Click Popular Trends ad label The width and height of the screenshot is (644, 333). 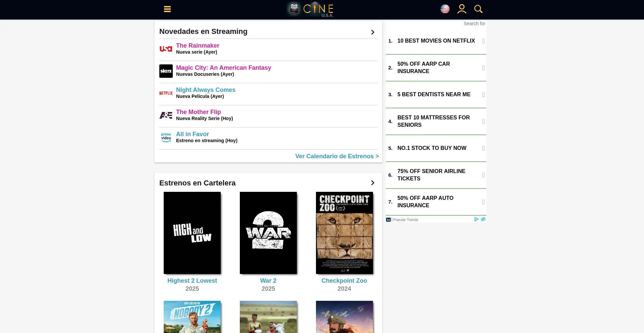coord(406,220)
